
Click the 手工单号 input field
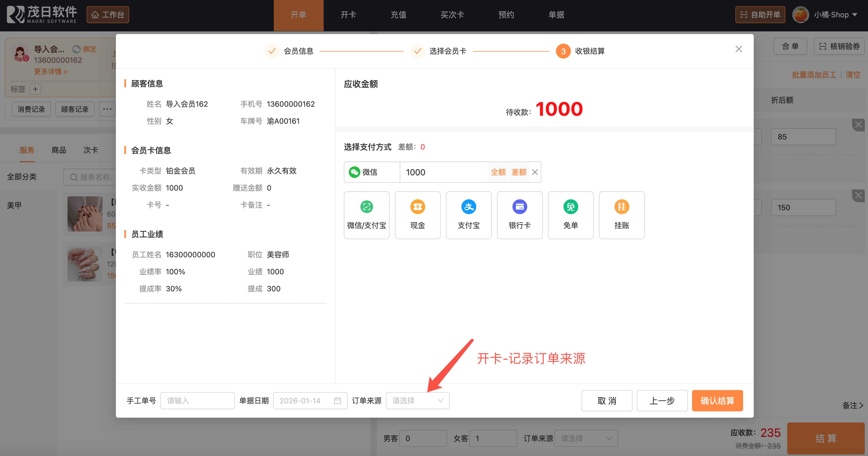tap(197, 400)
